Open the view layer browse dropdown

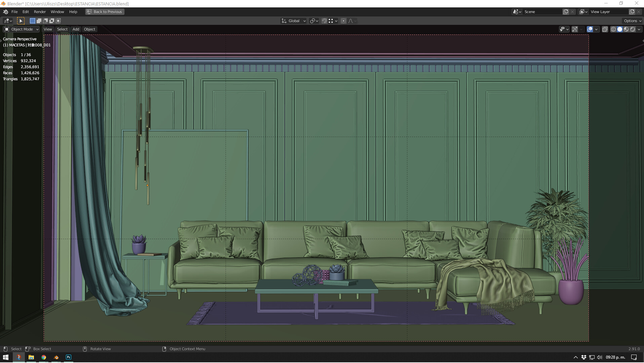tap(583, 12)
